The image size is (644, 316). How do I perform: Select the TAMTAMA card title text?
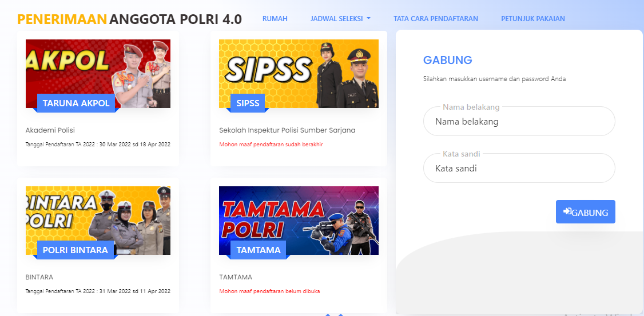click(236, 277)
